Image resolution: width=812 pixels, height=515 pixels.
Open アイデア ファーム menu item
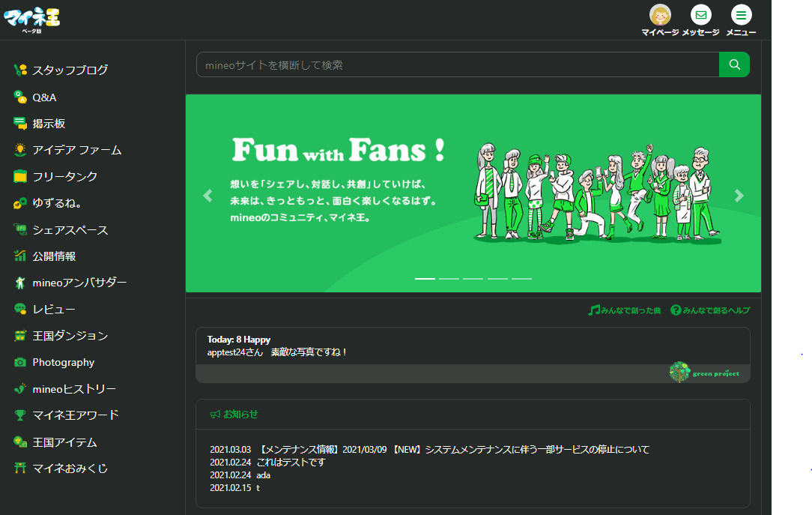(76, 150)
